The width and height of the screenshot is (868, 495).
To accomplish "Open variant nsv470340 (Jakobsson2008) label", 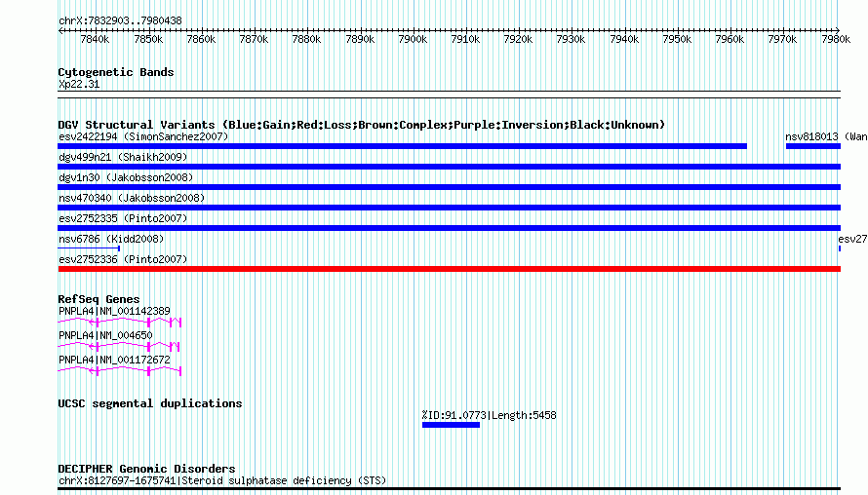I will 132,198.
